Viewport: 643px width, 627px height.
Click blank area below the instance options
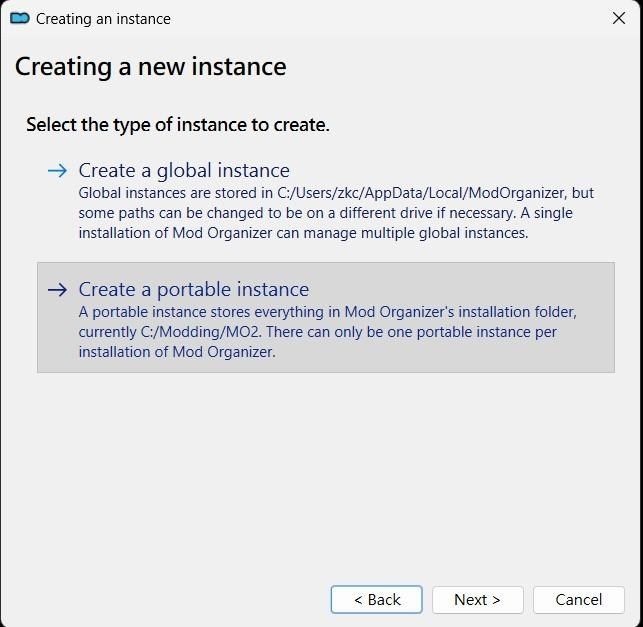pyautogui.click(x=320, y=470)
